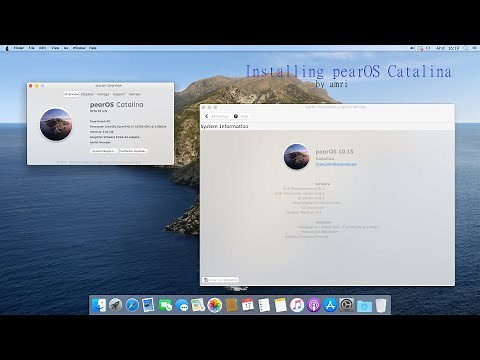Open Spotlight search magnifier in menu bar
This screenshot has width=480, height=360.
[x=466, y=48]
